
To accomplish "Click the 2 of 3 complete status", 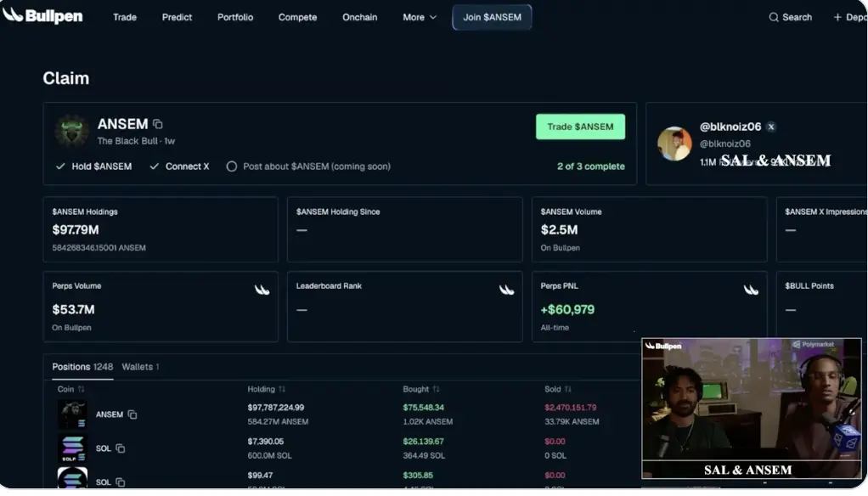I will 590,166.
